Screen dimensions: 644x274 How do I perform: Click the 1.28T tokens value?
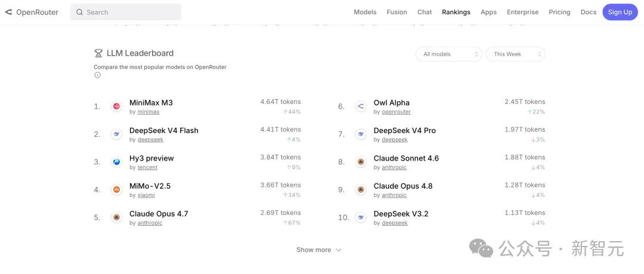[525, 184]
